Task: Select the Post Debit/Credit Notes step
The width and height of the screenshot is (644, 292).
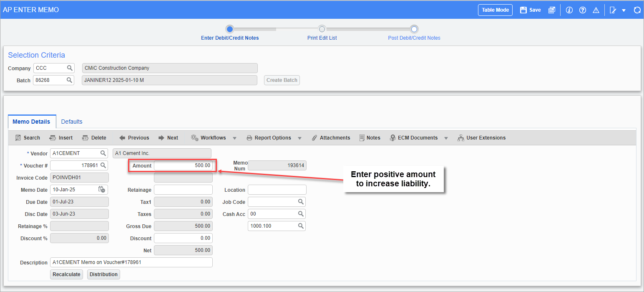Action: point(414,29)
